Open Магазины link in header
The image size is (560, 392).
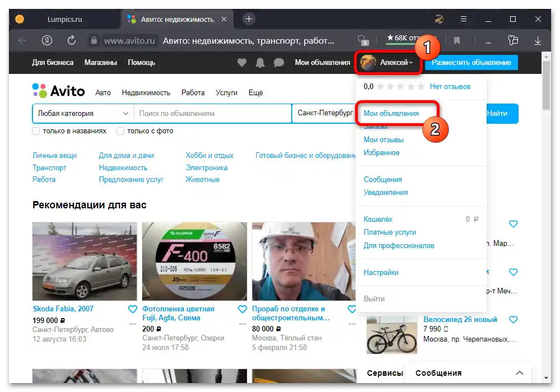click(x=100, y=63)
